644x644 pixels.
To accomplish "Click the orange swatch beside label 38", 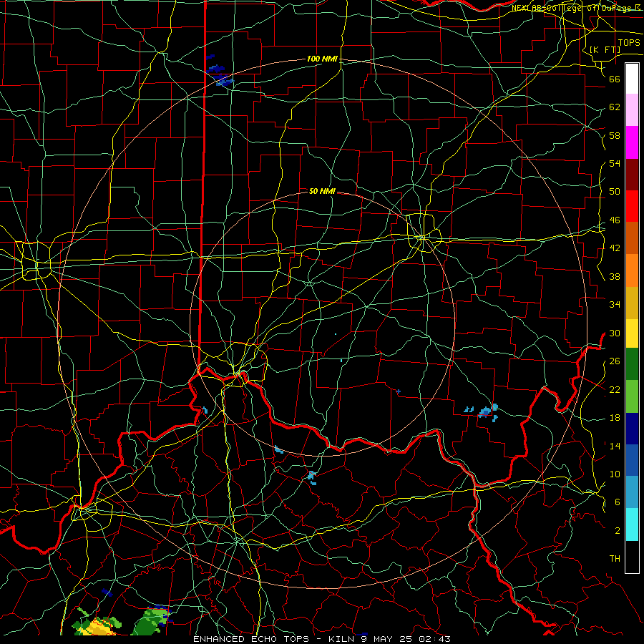I will coord(632,270).
